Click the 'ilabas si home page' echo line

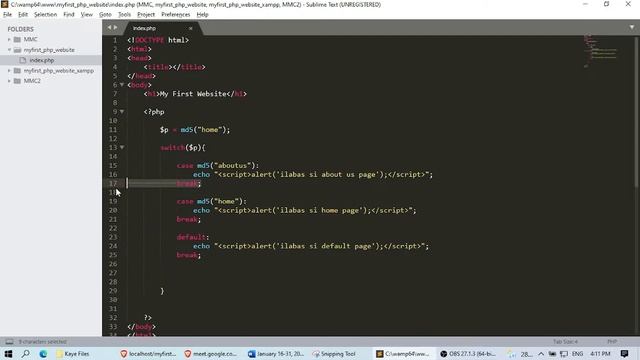pyautogui.click(x=304, y=210)
